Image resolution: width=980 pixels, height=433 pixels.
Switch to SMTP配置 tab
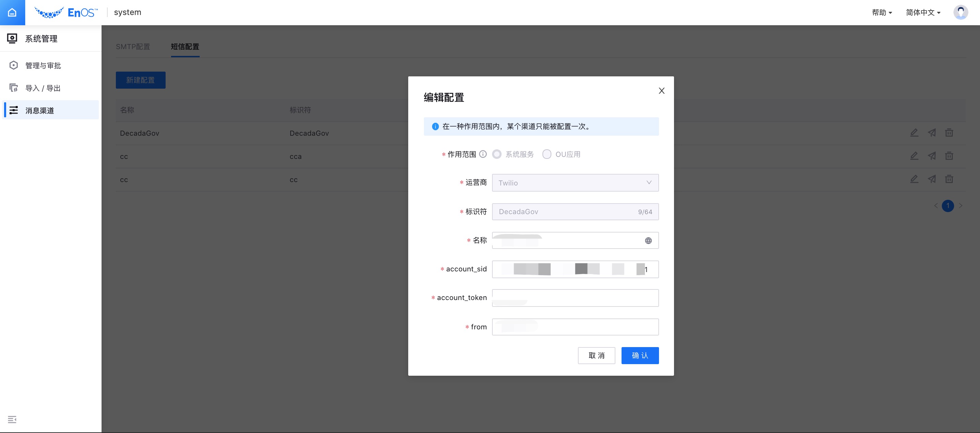click(133, 46)
